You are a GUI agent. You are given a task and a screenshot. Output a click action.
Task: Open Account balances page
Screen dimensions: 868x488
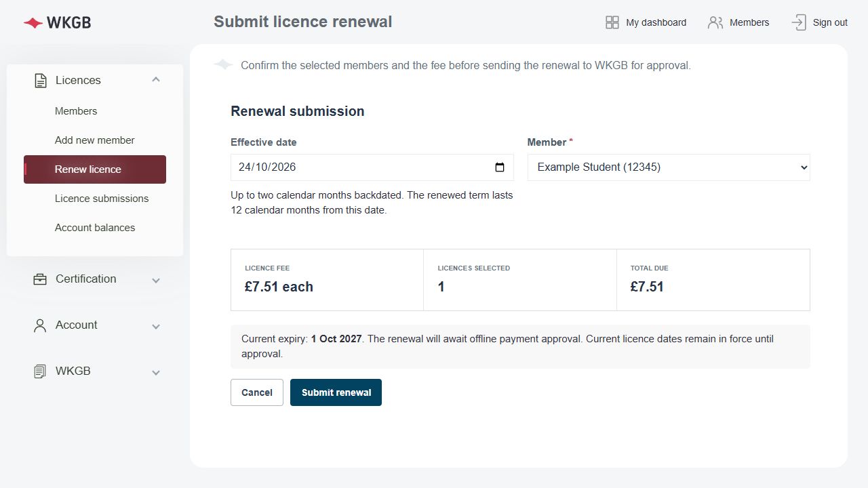point(95,228)
